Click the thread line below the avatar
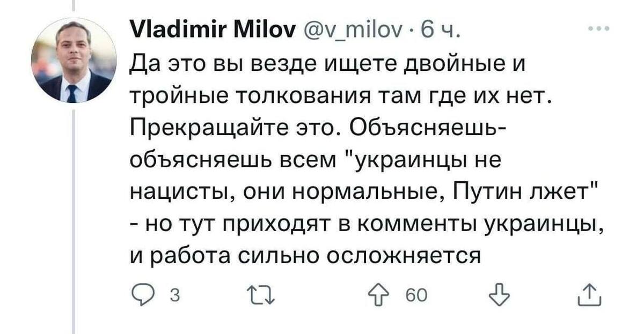This screenshot has height=334, width=644. click(x=74, y=214)
